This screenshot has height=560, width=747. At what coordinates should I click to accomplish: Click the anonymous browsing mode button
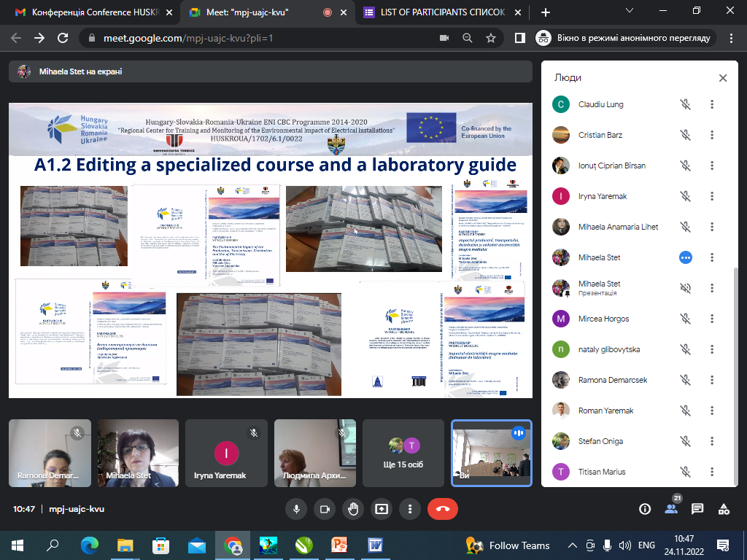coord(624,38)
